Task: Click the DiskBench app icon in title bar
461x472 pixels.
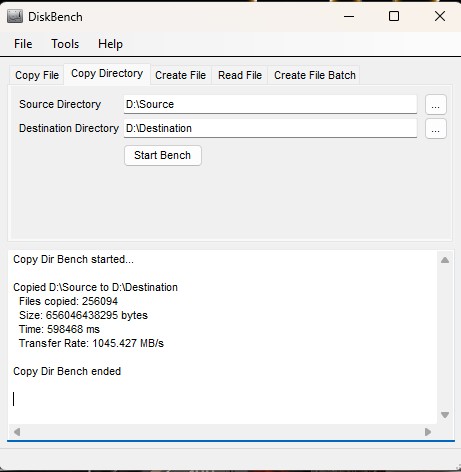Action: (15, 16)
